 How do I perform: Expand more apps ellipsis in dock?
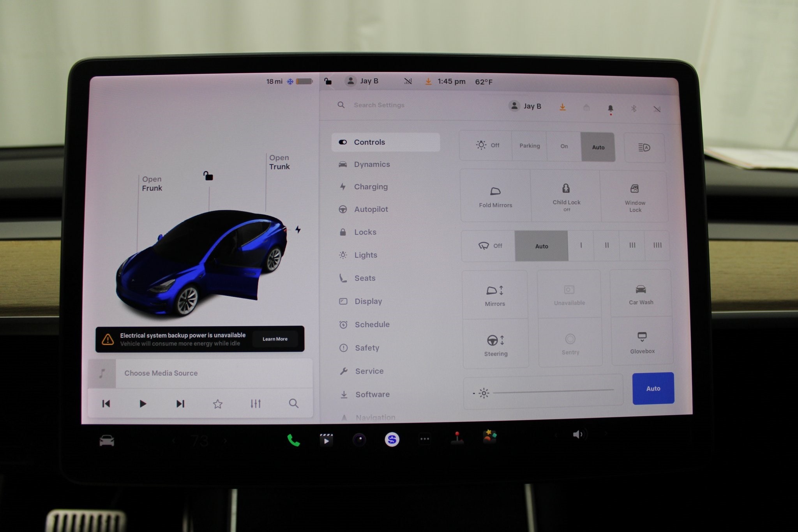point(424,440)
